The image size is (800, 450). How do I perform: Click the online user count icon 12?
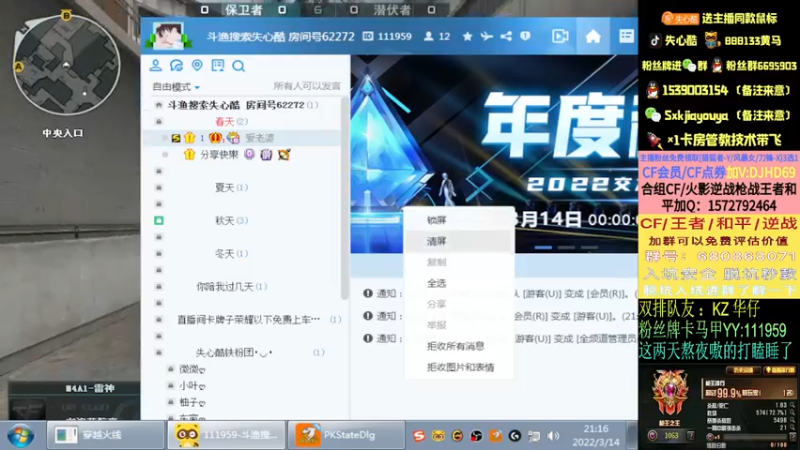coord(437,36)
